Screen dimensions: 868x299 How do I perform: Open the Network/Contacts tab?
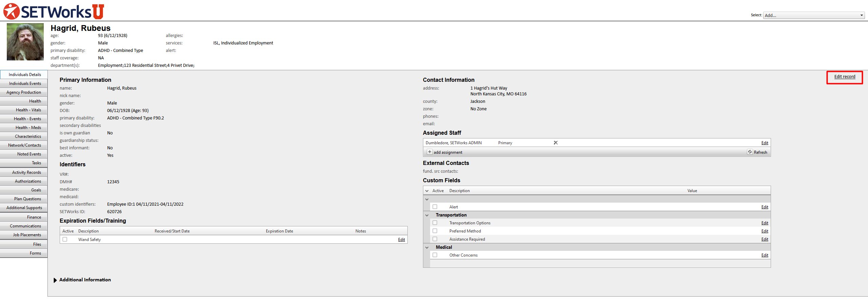[24, 145]
